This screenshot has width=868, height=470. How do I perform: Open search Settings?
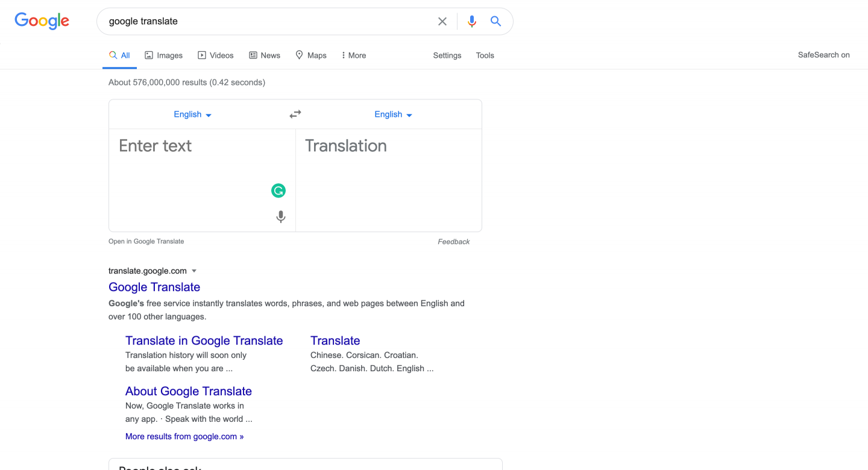point(447,55)
